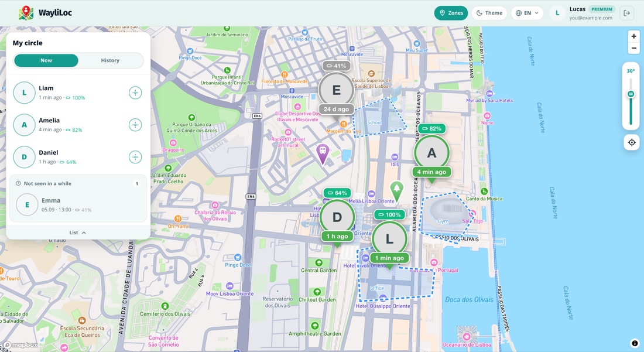Open the Zones button
The width and height of the screenshot is (644, 352).
(451, 13)
